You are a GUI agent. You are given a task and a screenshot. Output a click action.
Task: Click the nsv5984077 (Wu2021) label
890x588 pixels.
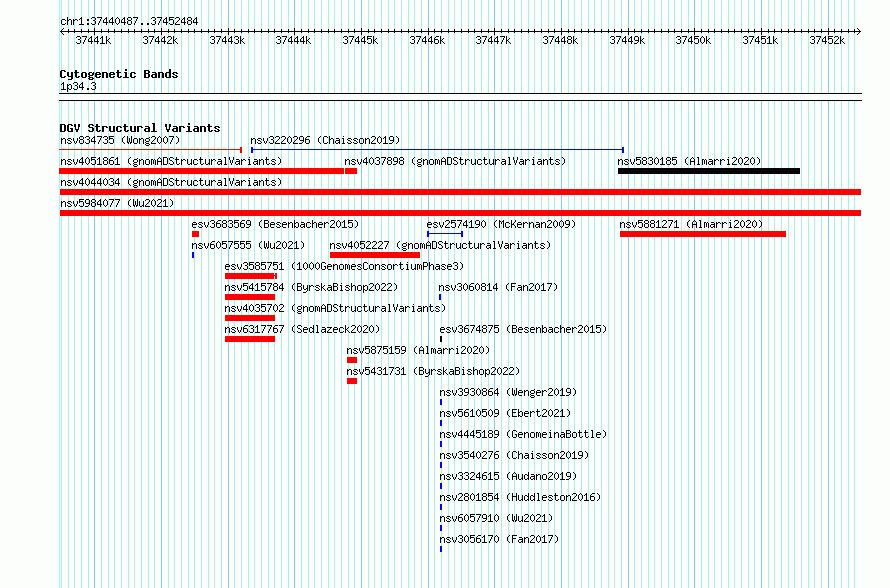click(117, 203)
